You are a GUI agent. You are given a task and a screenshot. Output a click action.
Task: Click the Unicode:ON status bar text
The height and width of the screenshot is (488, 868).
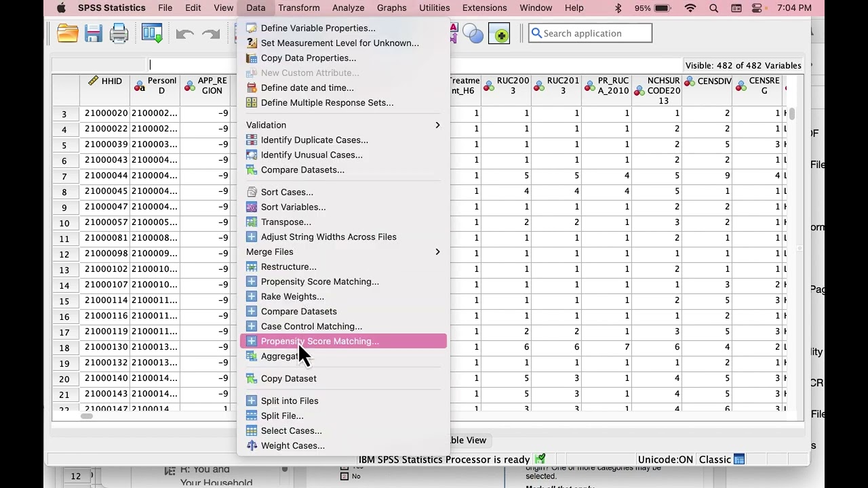click(665, 460)
